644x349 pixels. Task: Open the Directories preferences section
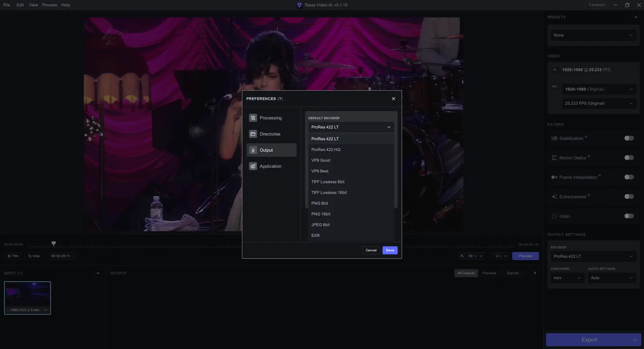(x=271, y=134)
